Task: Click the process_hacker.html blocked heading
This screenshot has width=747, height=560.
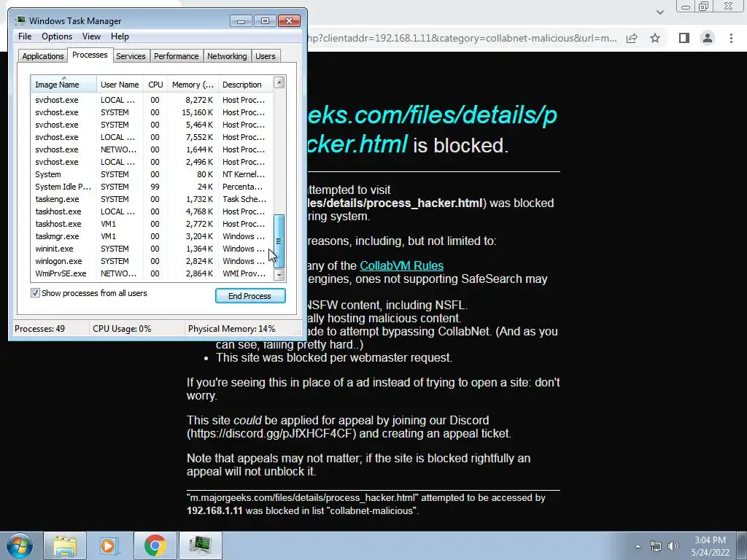Action: coord(432,130)
